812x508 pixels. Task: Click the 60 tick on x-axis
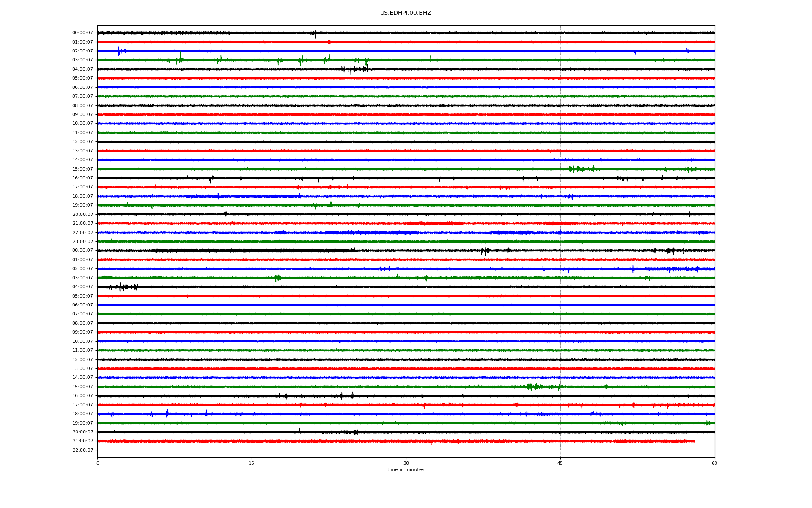point(714,464)
